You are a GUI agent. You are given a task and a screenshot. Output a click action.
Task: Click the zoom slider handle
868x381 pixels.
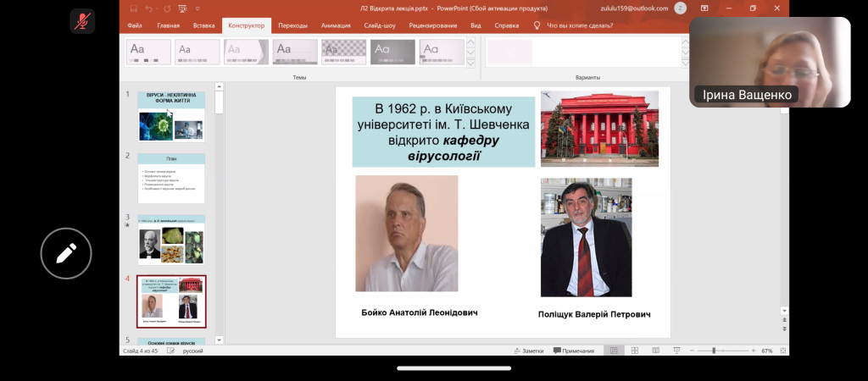714,351
